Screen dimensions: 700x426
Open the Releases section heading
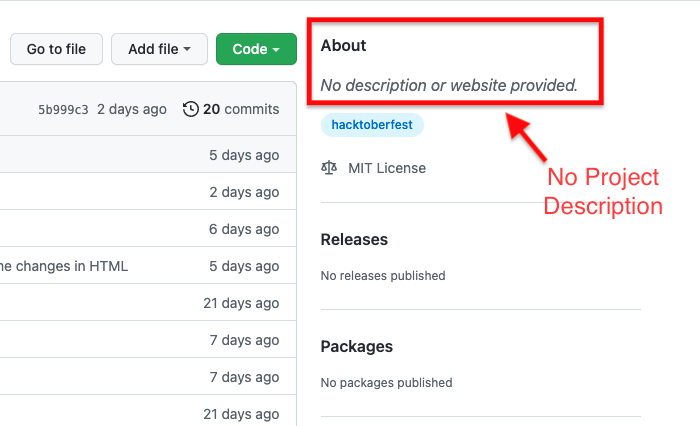[354, 239]
